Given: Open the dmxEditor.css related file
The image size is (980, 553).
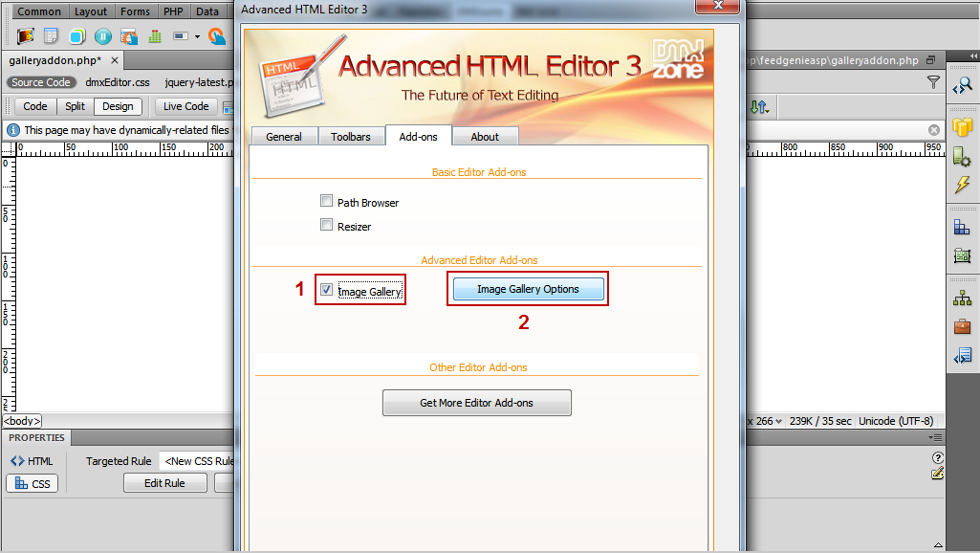Looking at the screenshot, I should (118, 82).
